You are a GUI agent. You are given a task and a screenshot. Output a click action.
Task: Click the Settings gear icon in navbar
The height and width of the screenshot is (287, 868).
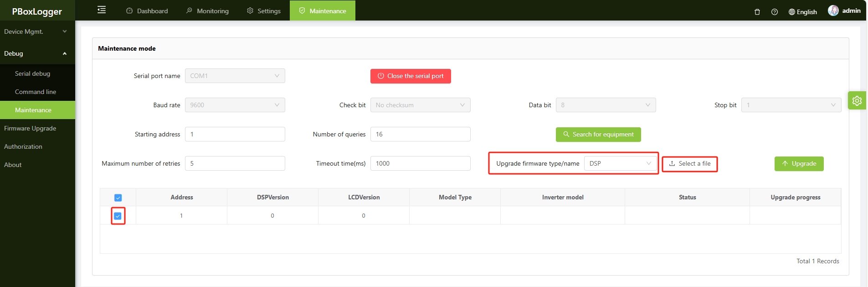coord(250,10)
